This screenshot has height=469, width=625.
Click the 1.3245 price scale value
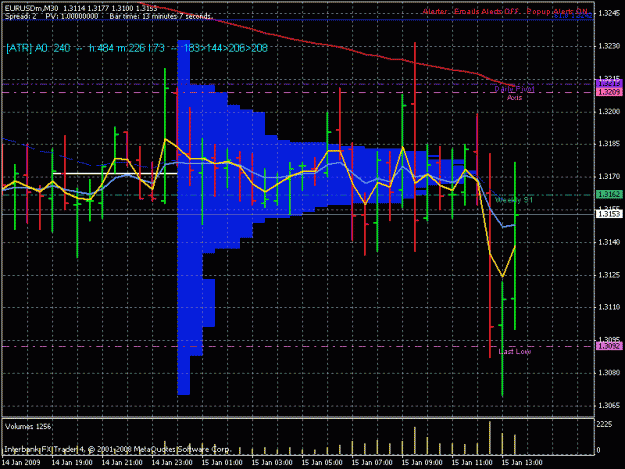(x=609, y=13)
